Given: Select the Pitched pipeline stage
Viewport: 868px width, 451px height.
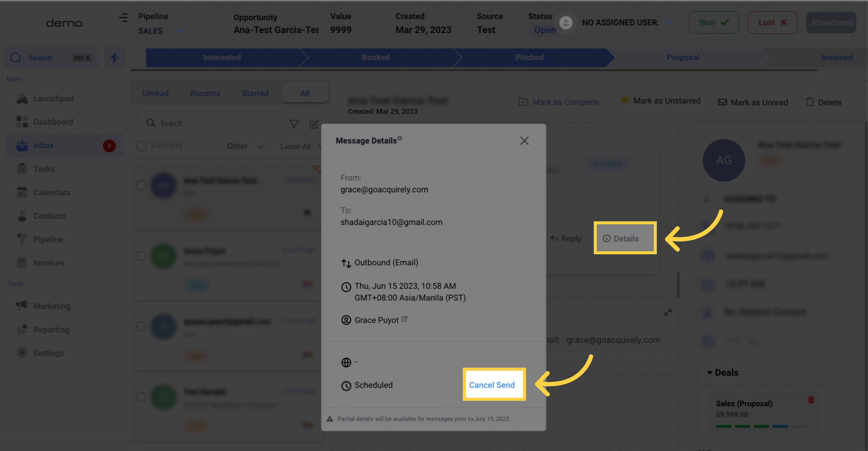Looking at the screenshot, I should (x=529, y=58).
